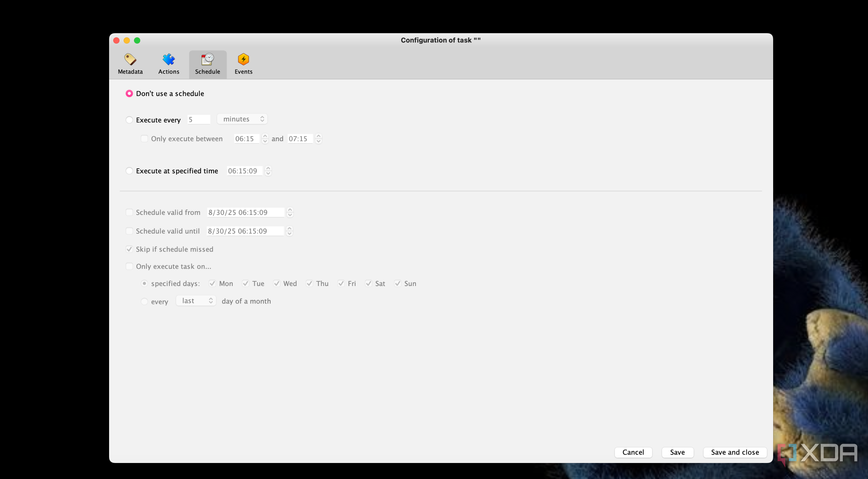Select the Schedule calendar clock icon

point(208,59)
